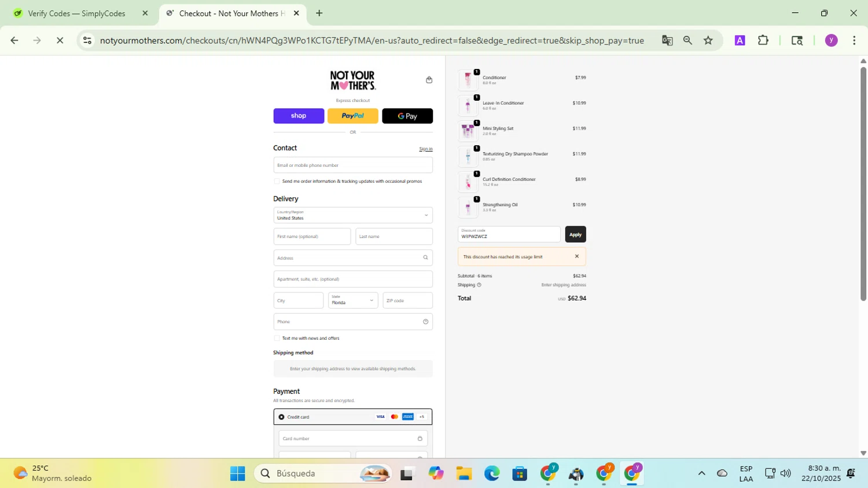Click the First name field

pos(312,236)
